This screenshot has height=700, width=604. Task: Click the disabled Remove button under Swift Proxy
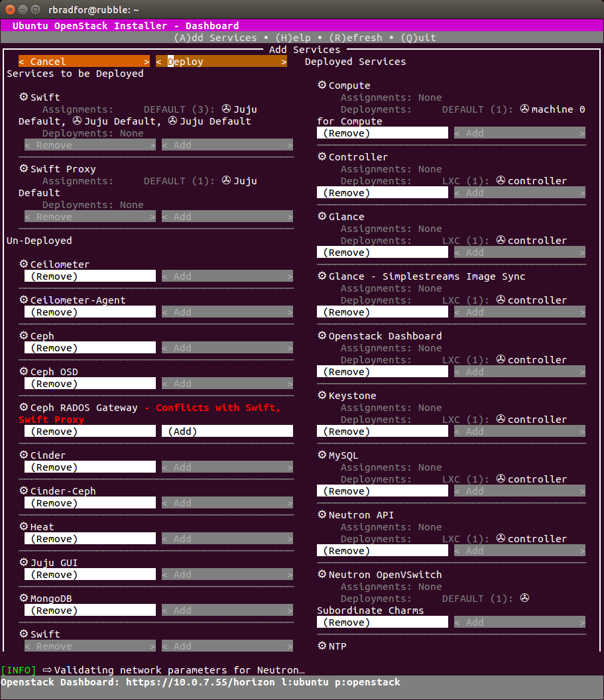point(90,217)
